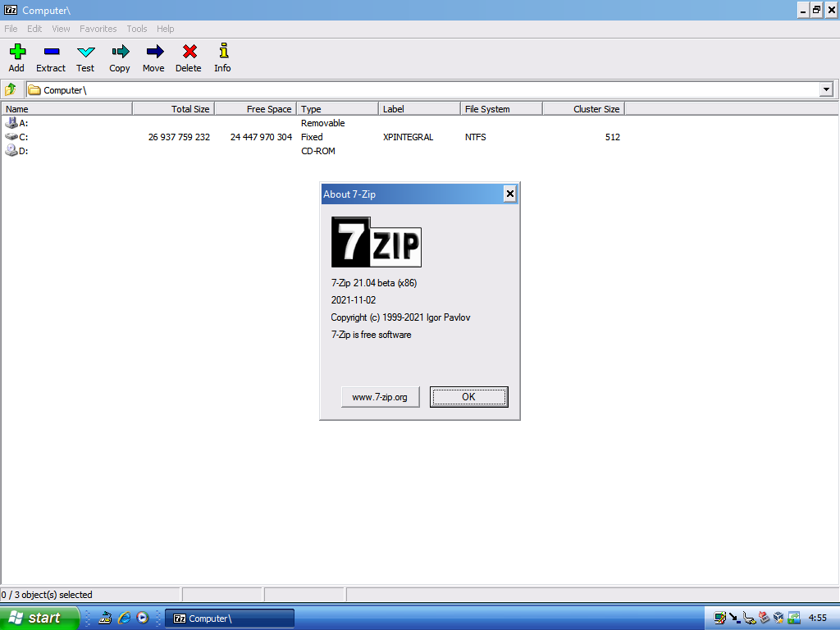
Task: Sort by Cluster Size column header
Action: (x=583, y=109)
